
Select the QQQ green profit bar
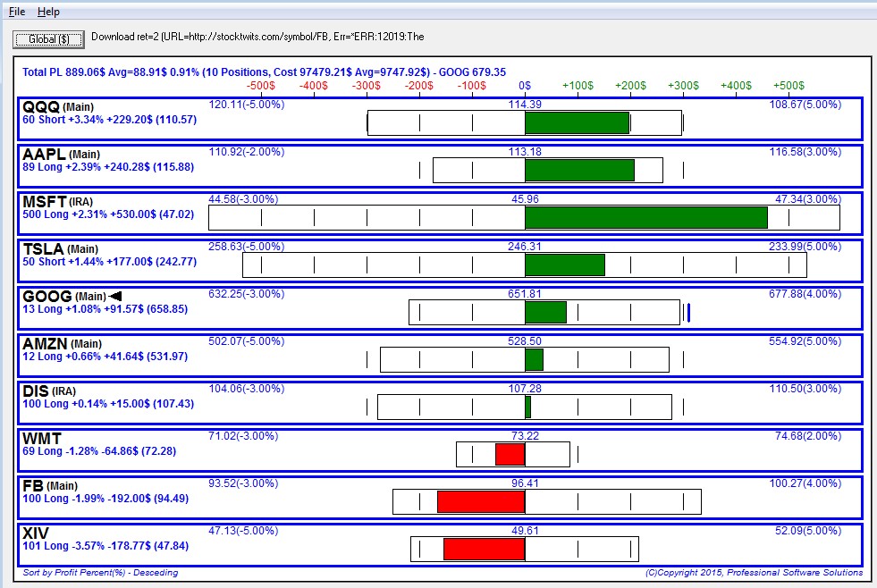[x=578, y=123]
